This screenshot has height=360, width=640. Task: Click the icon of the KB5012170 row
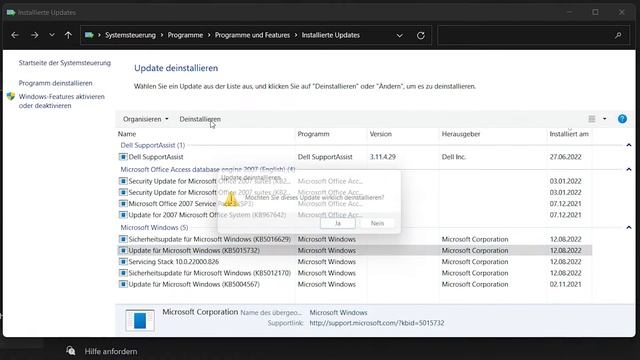coord(123,273)
